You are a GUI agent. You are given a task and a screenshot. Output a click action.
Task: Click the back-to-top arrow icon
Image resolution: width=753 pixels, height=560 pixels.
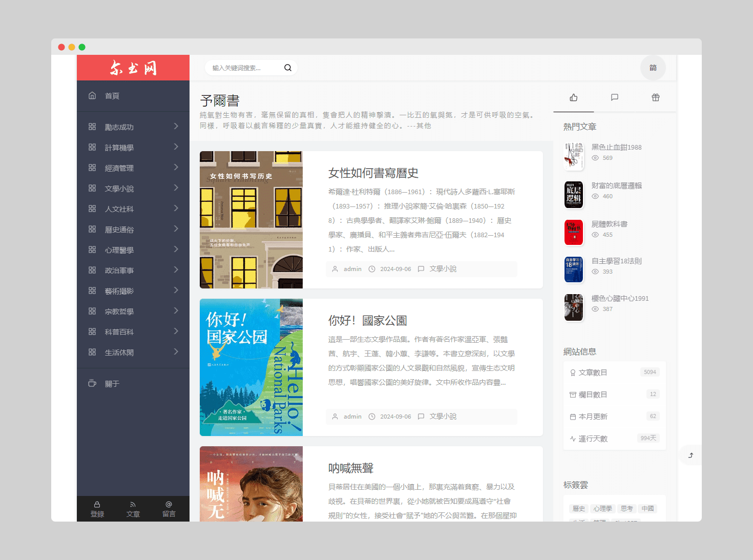pyautogui.click(x=690, y=455)
